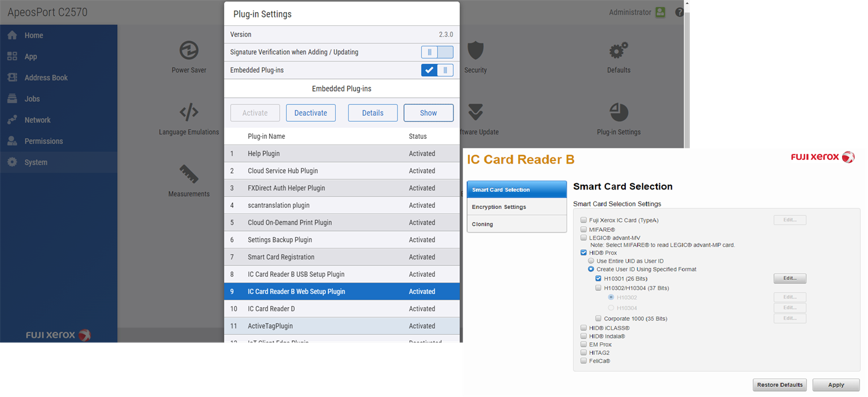Viewport: 868px width, 397px height.
Task: Open the Power Saver icon
Action: pyautogui.click(x=189, y=50)
